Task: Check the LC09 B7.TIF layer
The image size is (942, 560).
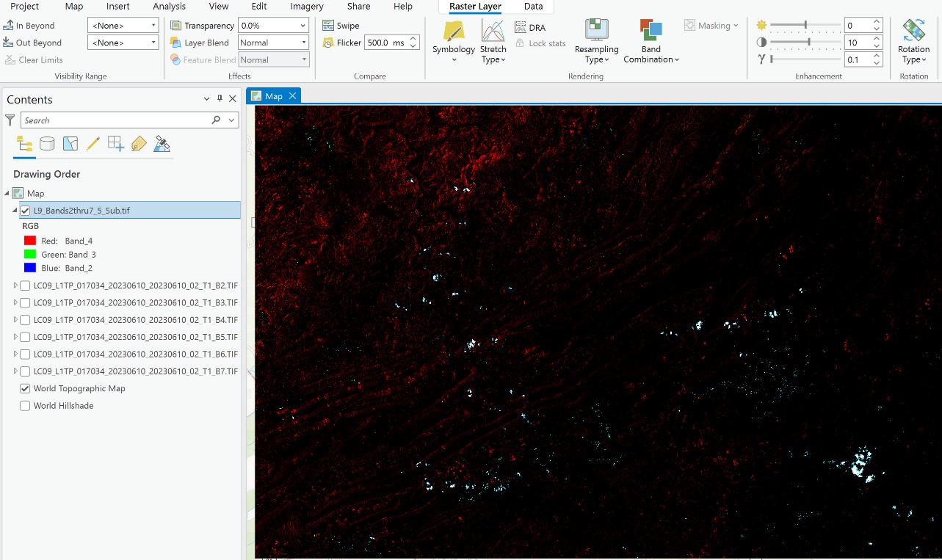Action: tap(25, 371)
